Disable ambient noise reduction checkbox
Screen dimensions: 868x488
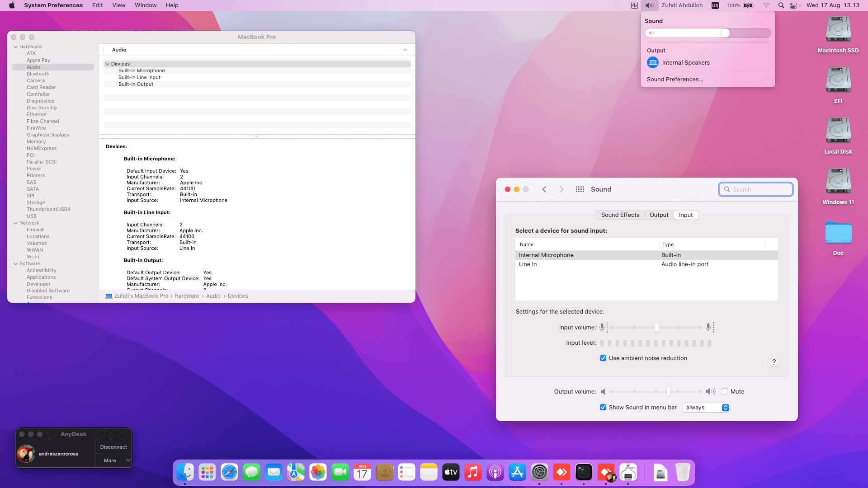pos(603,358)
